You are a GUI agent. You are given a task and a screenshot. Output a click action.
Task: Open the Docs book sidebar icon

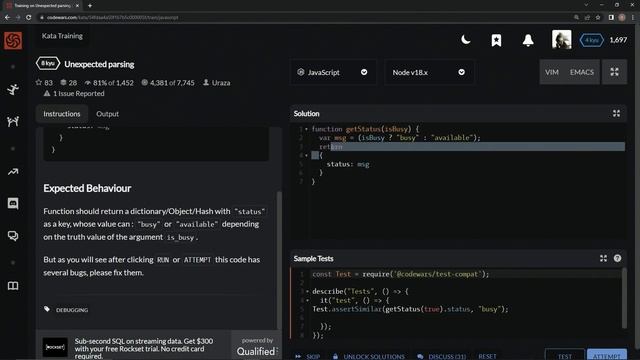pyautogui.click(x=13, y=286)
